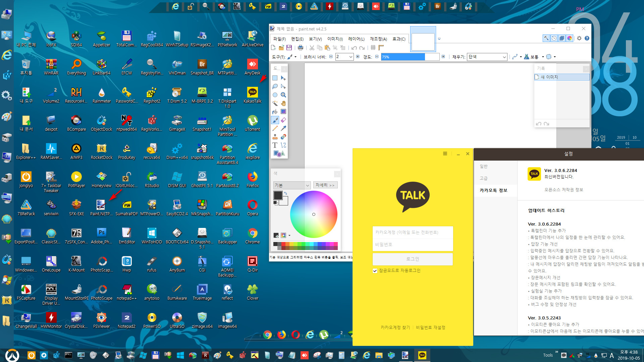
Task: Click the Print icon in paint.net toolbar
Action: pyautogui.click(x=301, y=48)
